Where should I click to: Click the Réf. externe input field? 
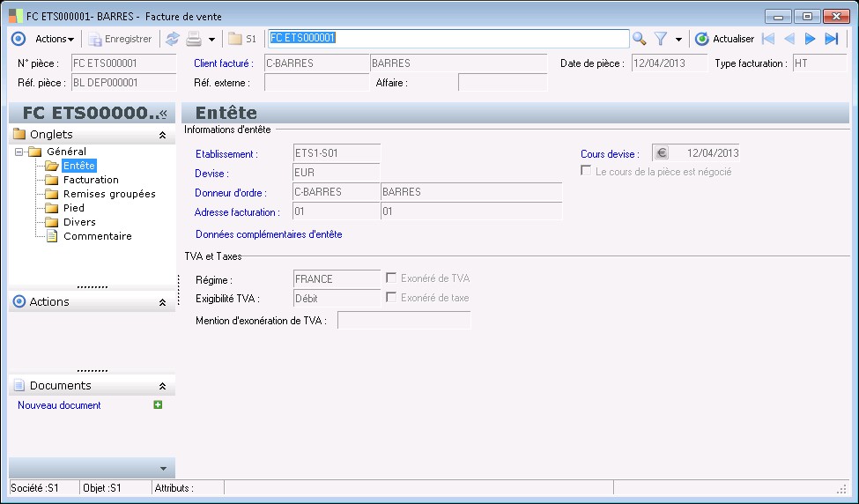(316, 83)
